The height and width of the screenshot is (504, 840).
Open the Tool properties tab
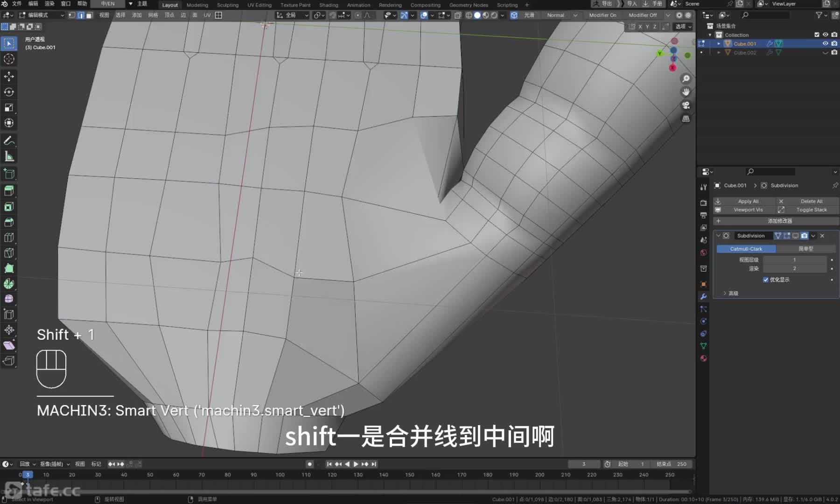pos(703,187)
